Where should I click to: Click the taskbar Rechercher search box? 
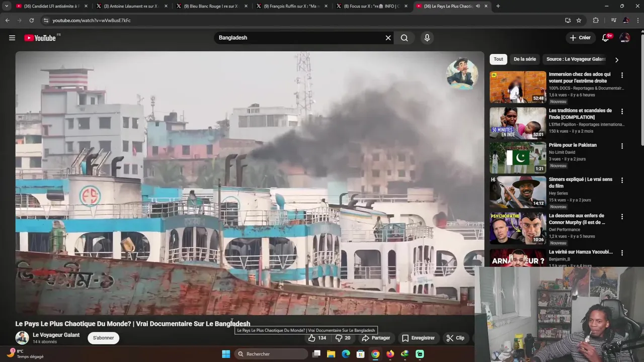click(272, 354)
